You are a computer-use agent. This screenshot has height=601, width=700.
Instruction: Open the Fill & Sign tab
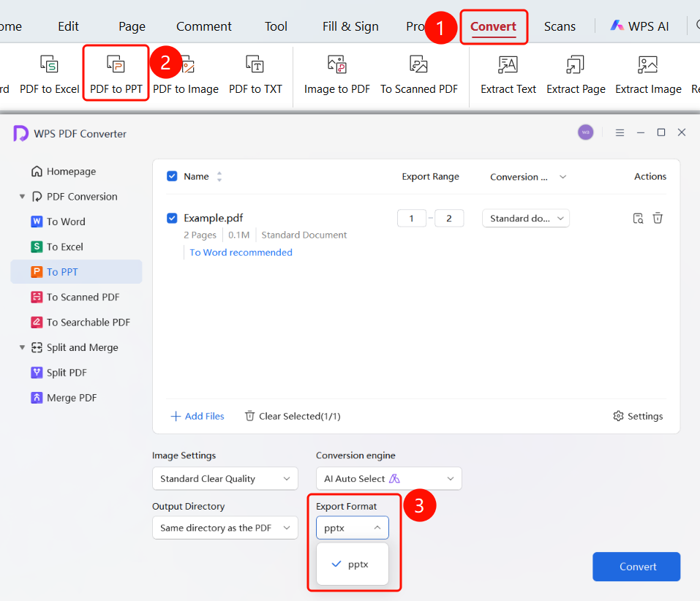(x=350, y=26)
